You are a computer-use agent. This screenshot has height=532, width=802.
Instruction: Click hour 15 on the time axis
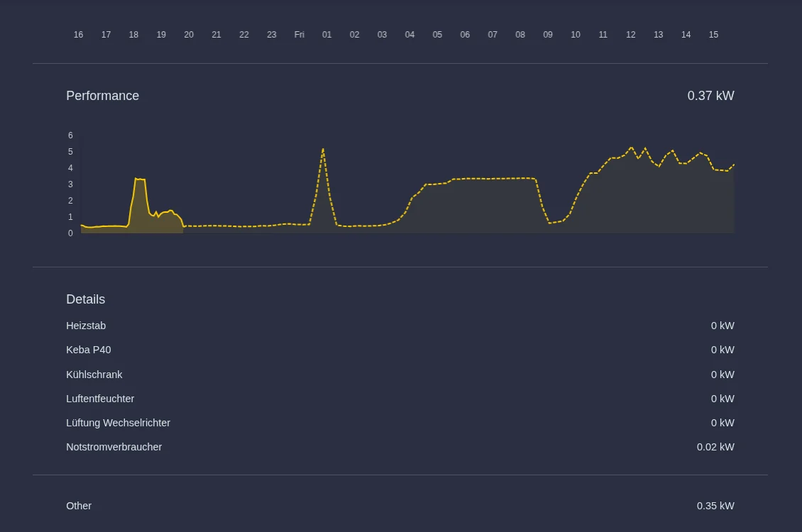(713, 34)
